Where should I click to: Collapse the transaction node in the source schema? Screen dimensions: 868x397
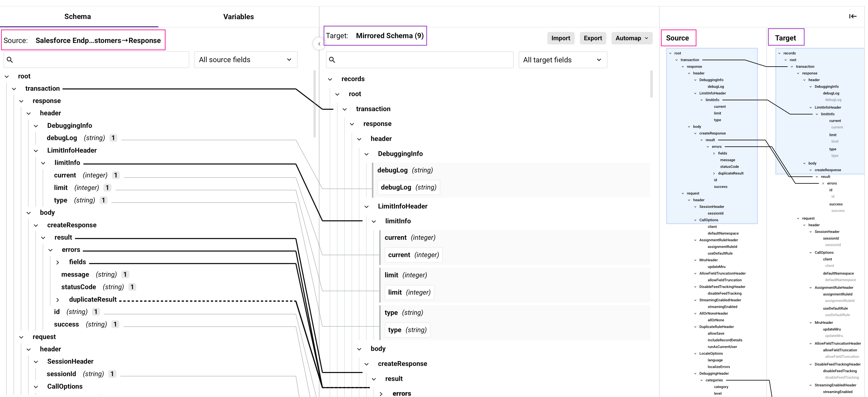pos(14,88)
